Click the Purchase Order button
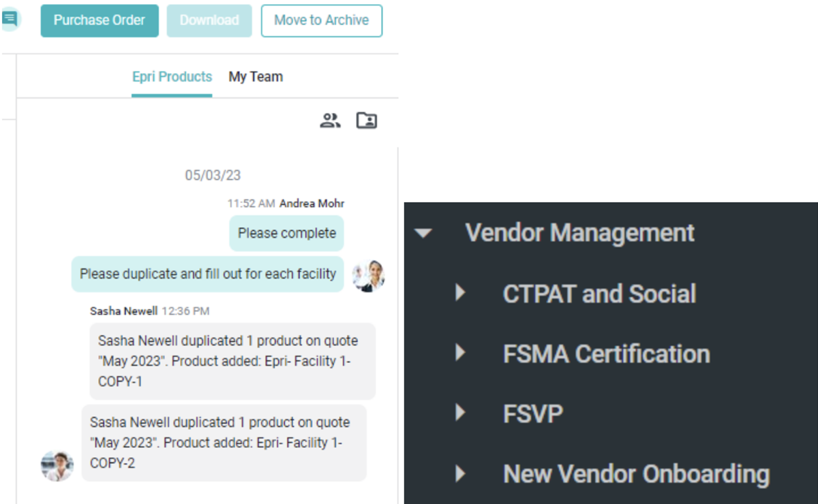 99,20
